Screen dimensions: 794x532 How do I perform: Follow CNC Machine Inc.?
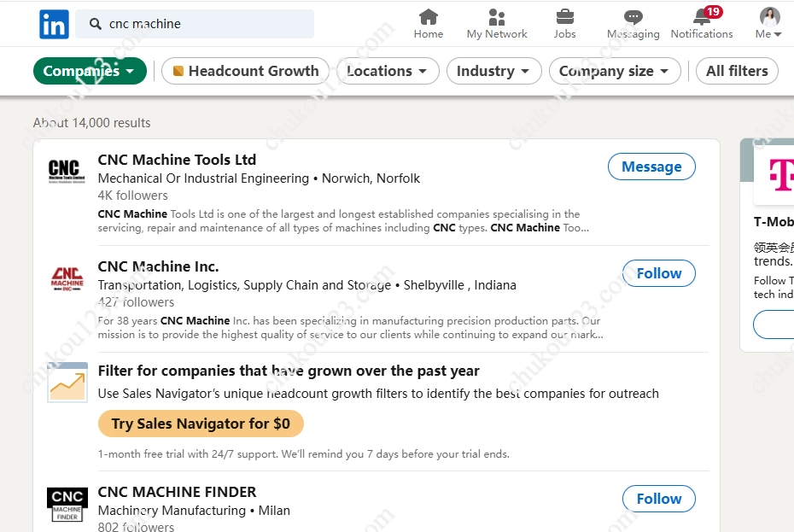coord(658,273)
